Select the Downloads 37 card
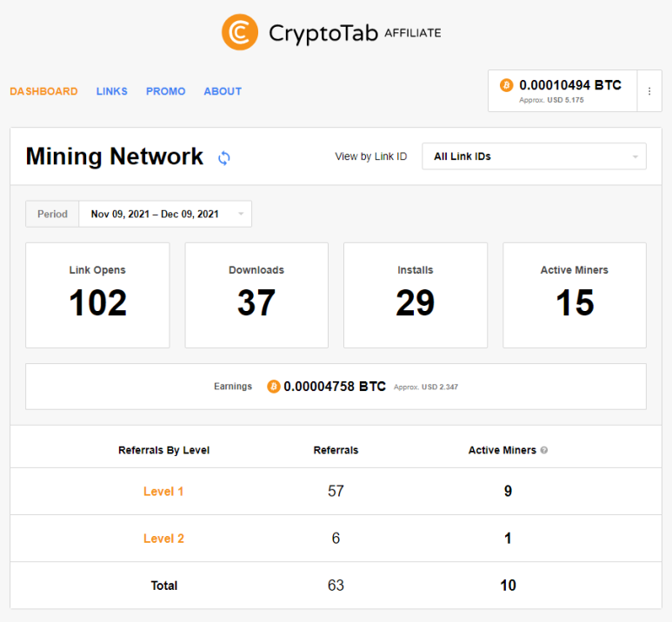Viewport: 672px width, 622px height. (256, 295)
